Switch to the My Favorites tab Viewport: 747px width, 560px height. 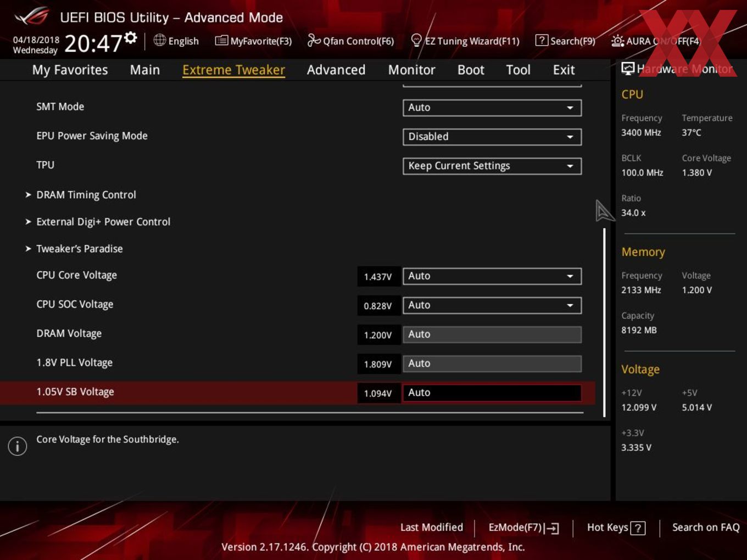pos(70,70)
